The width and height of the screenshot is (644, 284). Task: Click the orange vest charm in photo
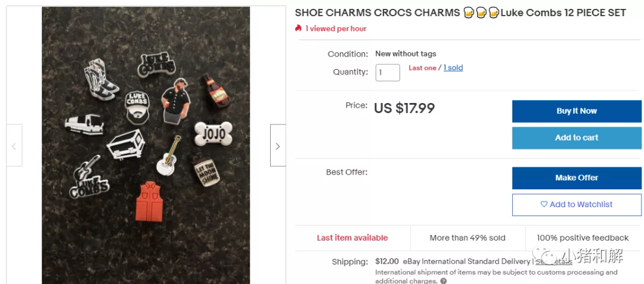[x=149, y=201]
